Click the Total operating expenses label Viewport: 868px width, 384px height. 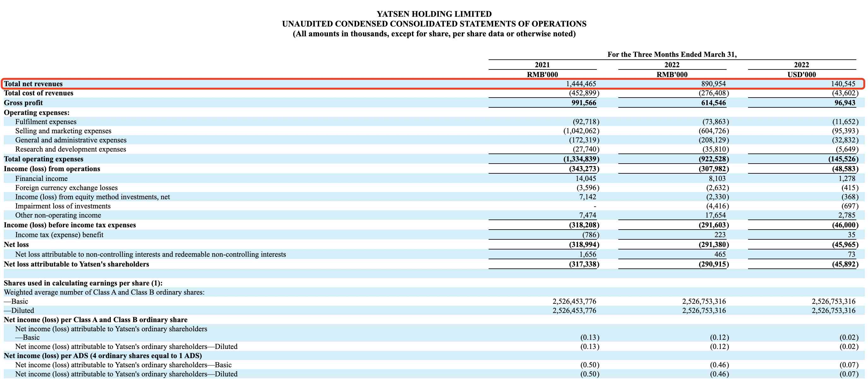(44, 159)
